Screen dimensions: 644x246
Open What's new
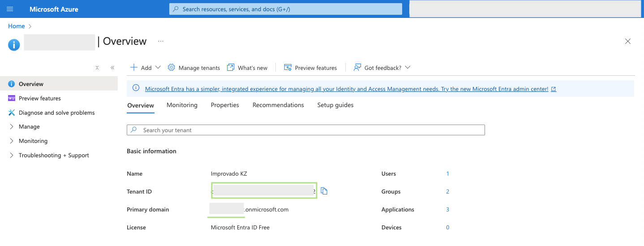[x=253, y=68]
